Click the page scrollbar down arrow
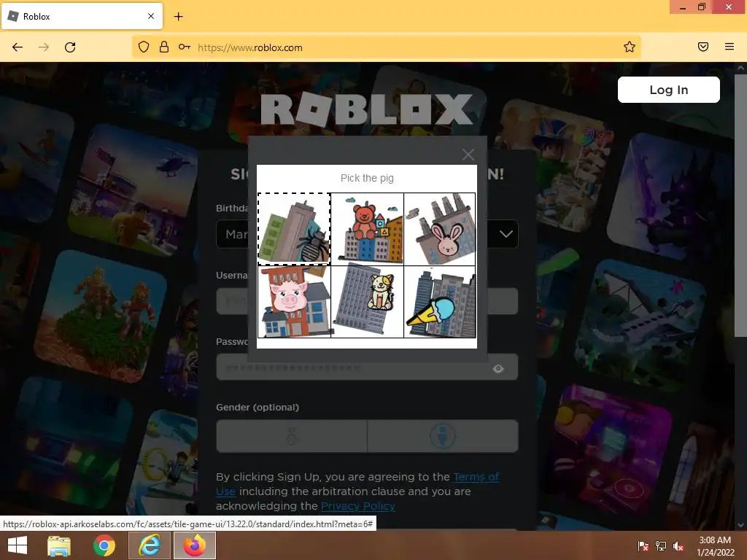Viewport: 747px width, 560px height. coord(740,525)
